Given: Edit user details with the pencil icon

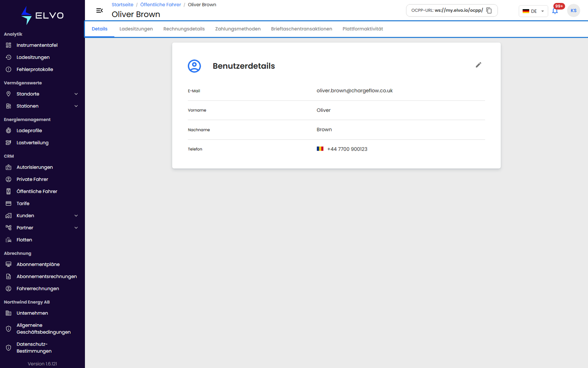Looking at the screenshot, I should point(478,65).
